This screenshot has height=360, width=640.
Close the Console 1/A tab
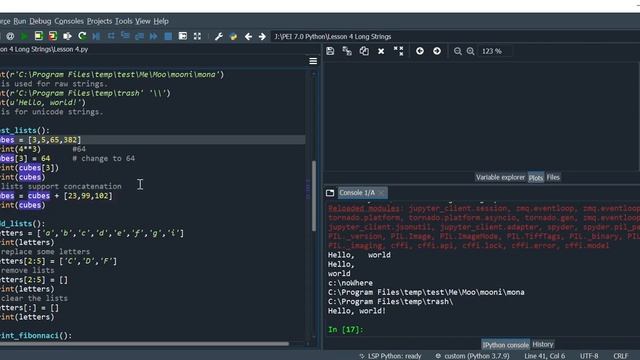382,193
